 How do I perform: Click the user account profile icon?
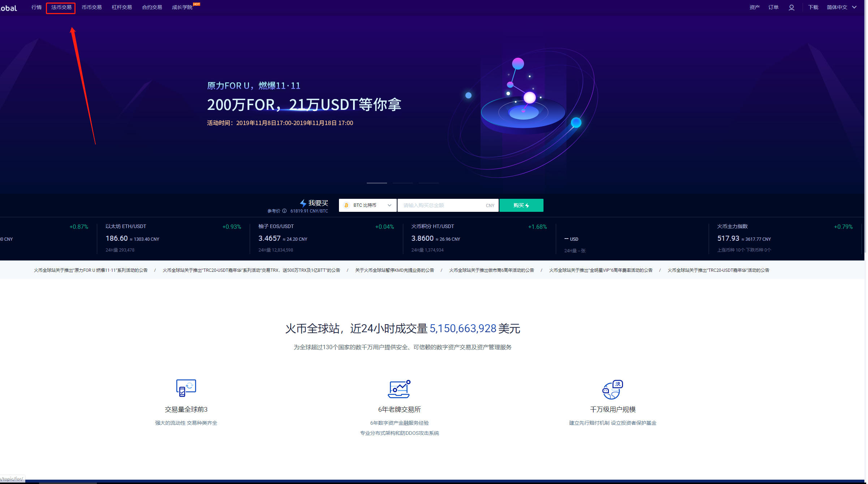pos(791,7)
